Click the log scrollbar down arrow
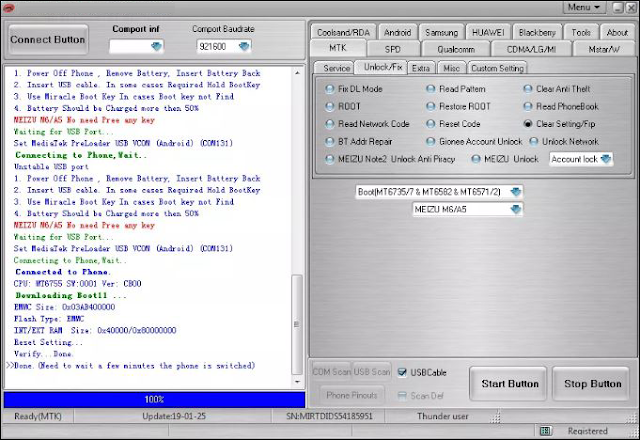Image resolution: width=640 pixels, height=440 pixels. tap(297, 382)
